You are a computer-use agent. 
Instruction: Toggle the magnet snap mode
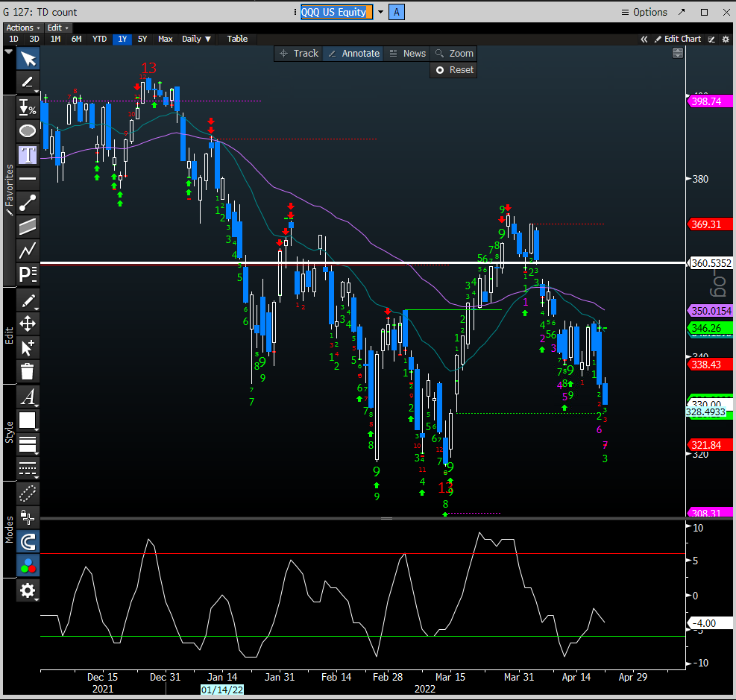tap(28, 542)
